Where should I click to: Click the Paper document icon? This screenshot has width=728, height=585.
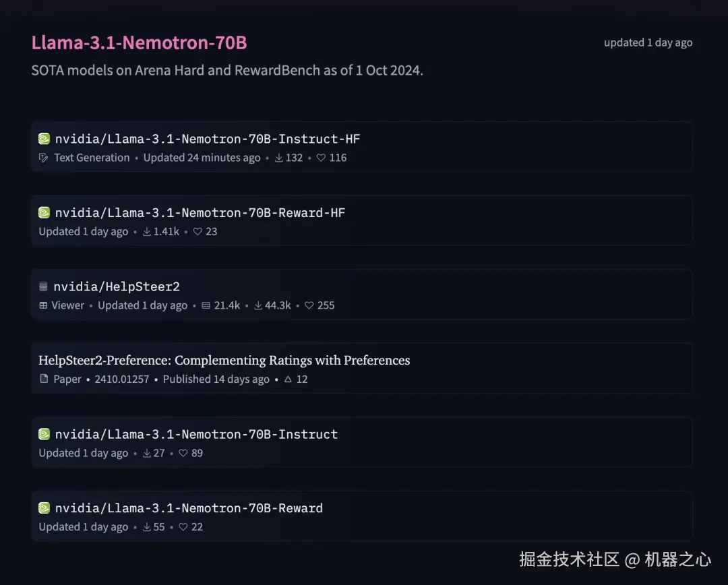(x=44, y=379)
